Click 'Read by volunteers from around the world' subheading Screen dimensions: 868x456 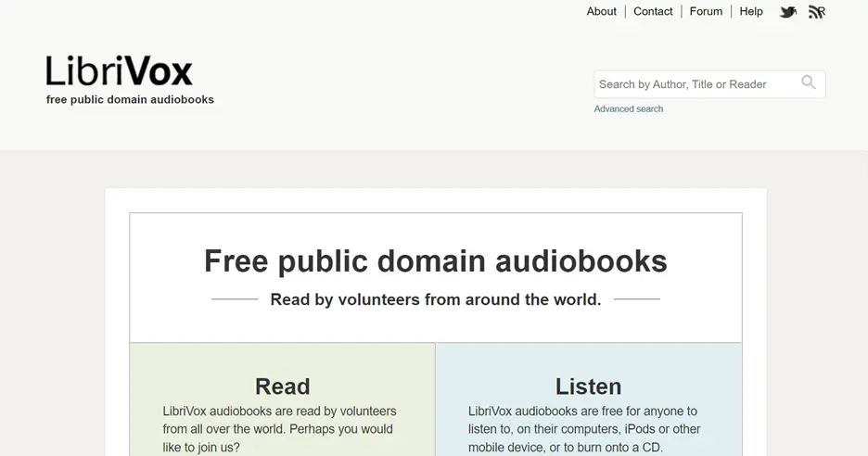point(435,299)
